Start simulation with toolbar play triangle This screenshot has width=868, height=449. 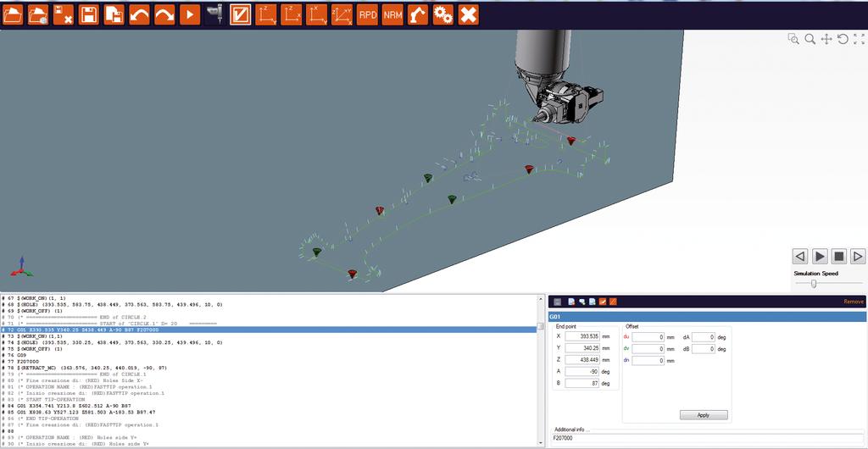coord(190,15)
